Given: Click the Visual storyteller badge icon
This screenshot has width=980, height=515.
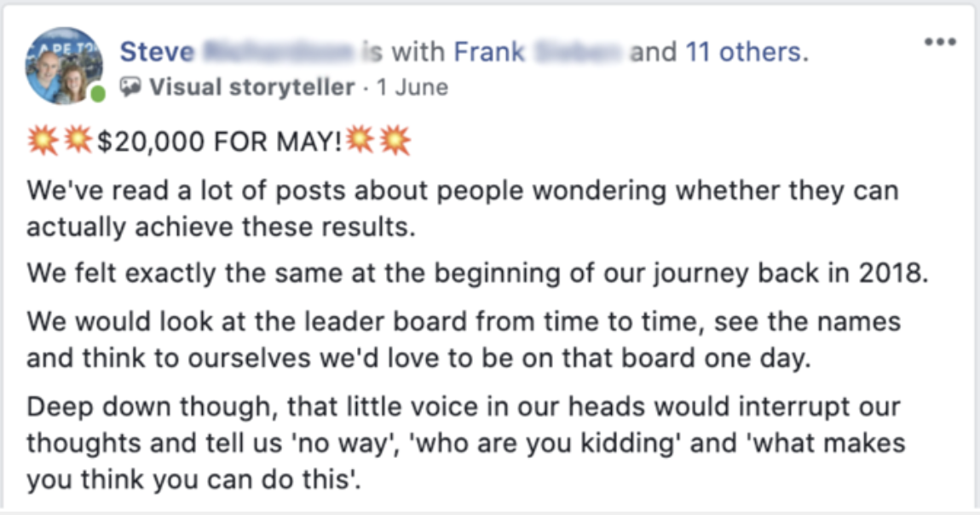Looking at the screenshot, I should pyautogui.click(x=130, y=88).
